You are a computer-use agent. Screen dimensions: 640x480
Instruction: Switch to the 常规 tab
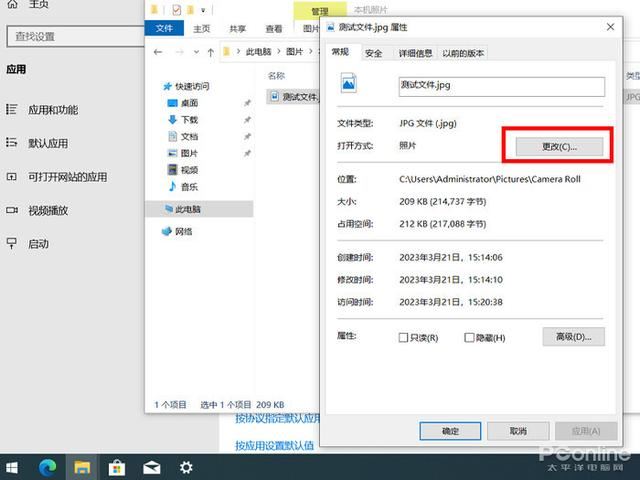340,51
